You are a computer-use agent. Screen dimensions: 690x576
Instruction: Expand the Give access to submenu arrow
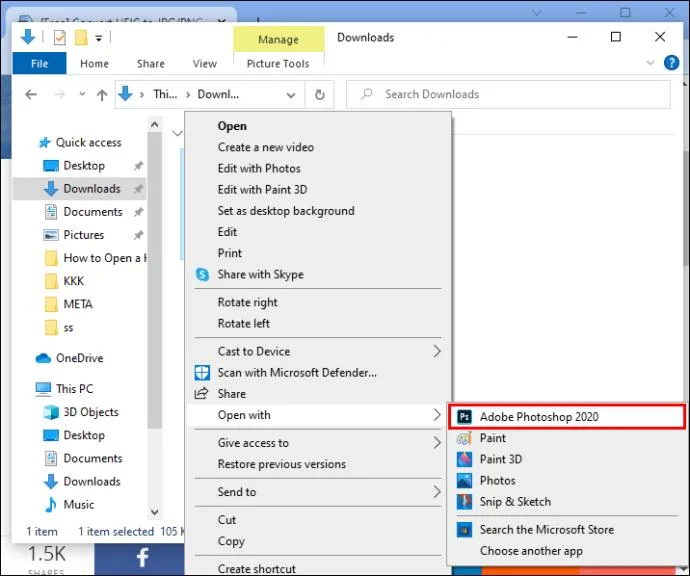coord(437,443)
